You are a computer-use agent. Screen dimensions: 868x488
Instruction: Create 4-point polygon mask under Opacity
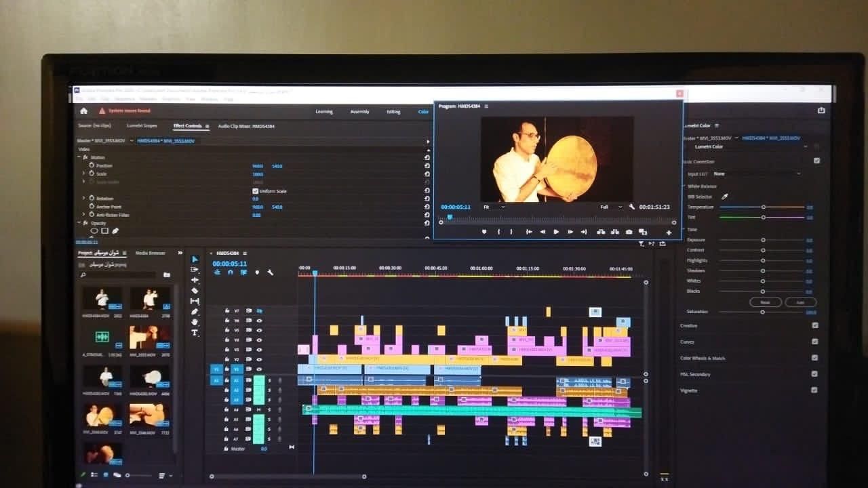pos(104,231)
